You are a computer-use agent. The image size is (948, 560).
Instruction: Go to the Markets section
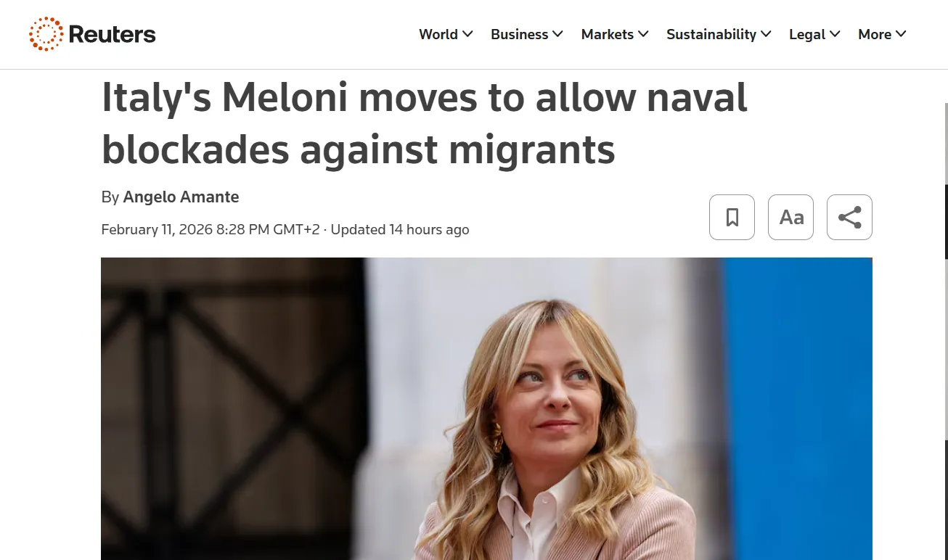608,34
